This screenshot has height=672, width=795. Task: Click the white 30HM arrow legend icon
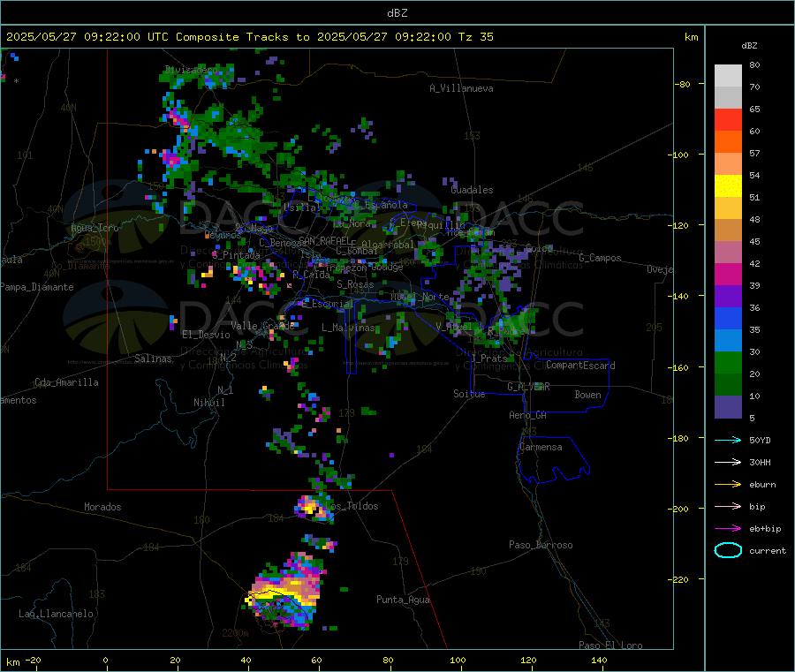point(728,462)
